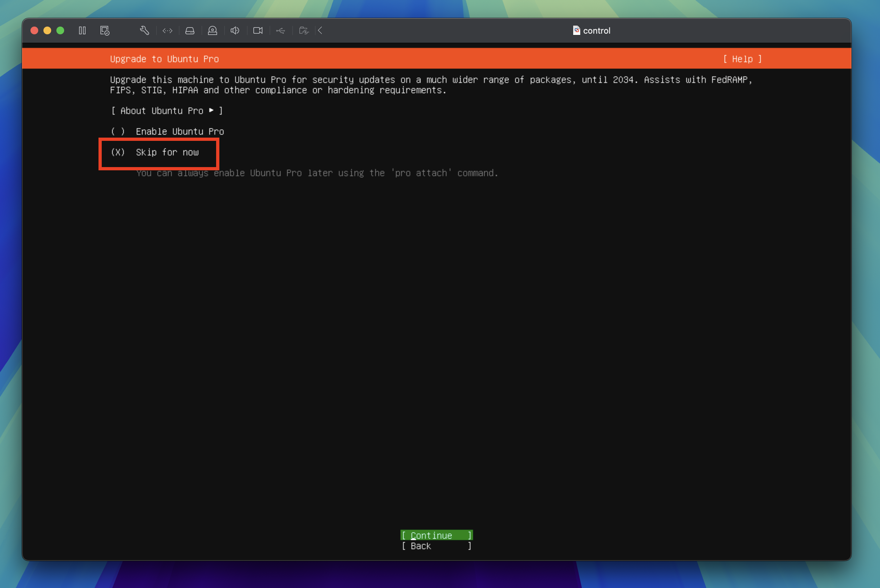Pause the virtual machine

[x=82, y=31]
